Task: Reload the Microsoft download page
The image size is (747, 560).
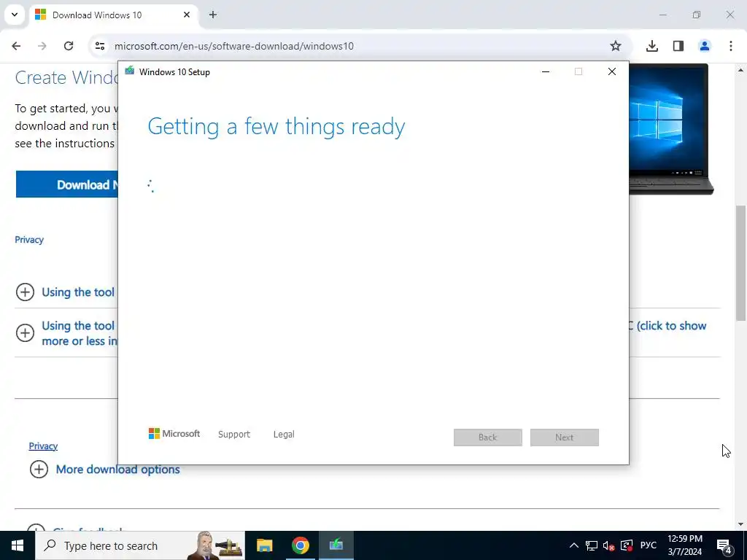Action: coord(69,46)
